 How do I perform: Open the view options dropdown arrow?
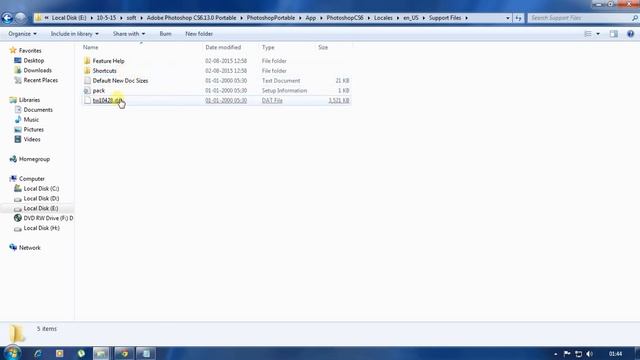tap(598, 34)
